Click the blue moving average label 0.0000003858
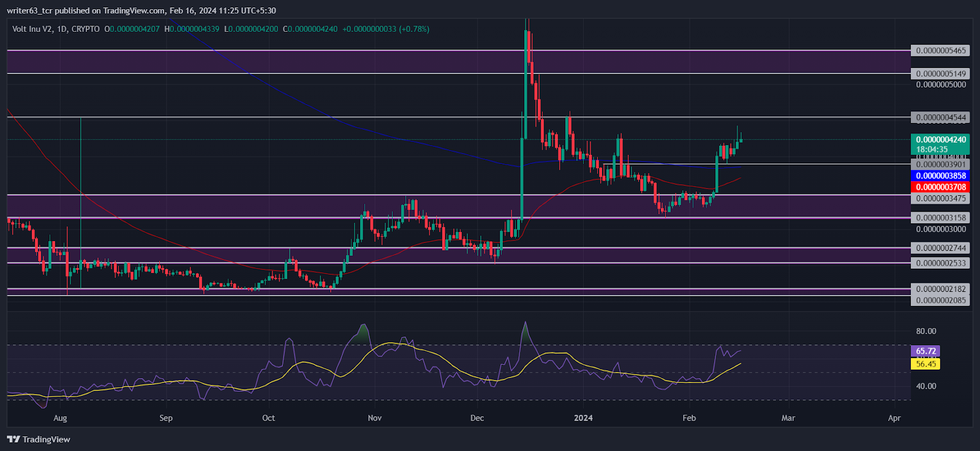 point(940,176)
